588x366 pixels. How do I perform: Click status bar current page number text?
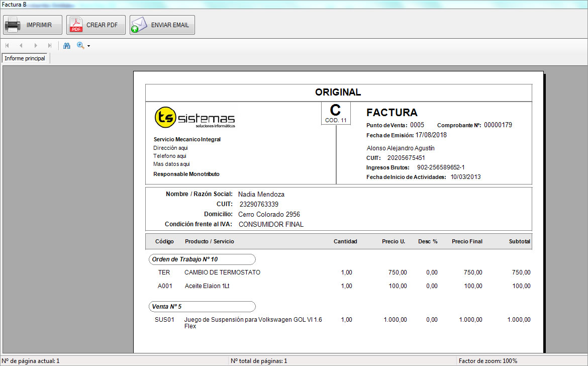tap(30, 361)
